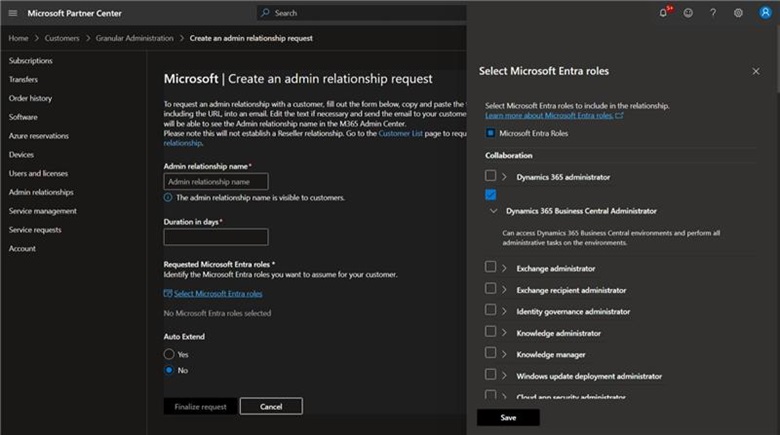Image resolution: width=780 pixels, height=435 pixels.
Task: Open Learn more about Microsoft Entra roles
Action: pos(549,115)
